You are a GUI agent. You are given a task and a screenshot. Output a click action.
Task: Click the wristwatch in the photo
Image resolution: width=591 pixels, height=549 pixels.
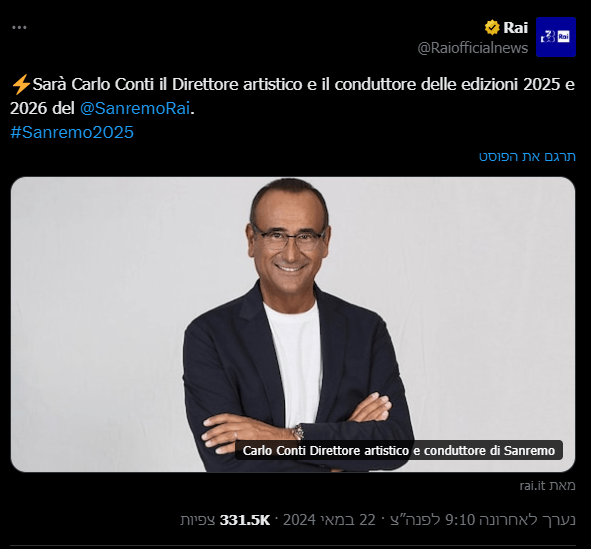pos(298,432)
